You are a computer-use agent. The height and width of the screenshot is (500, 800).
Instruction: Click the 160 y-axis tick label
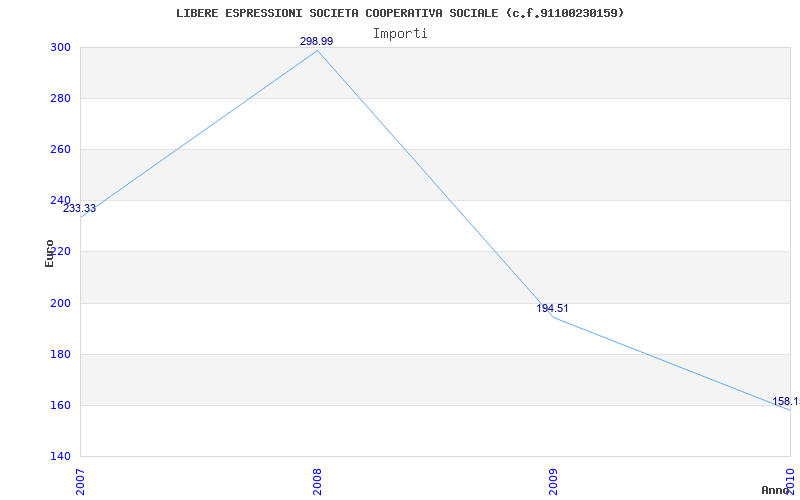pyautogui.click(x=60, y=406)
